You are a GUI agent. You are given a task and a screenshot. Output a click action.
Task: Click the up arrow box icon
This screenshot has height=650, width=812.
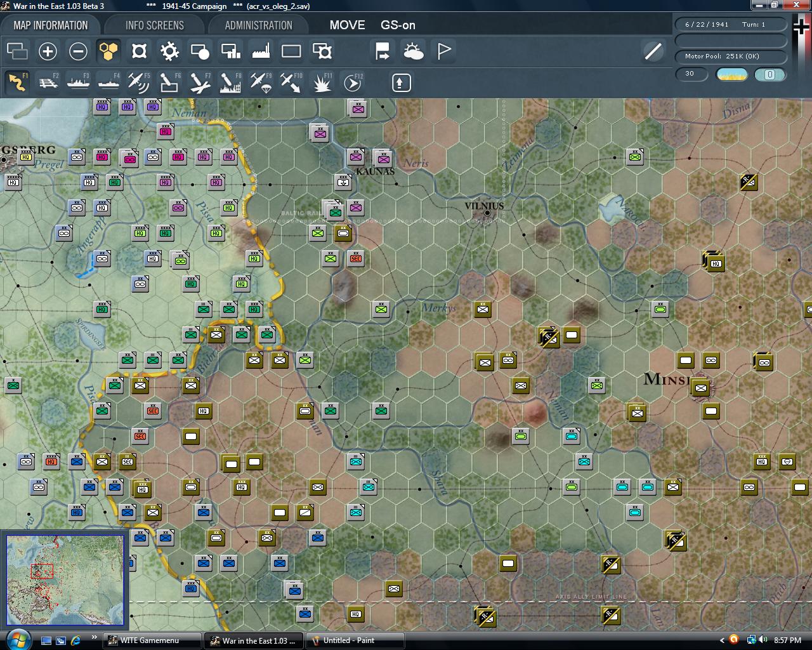pos(401,83)
